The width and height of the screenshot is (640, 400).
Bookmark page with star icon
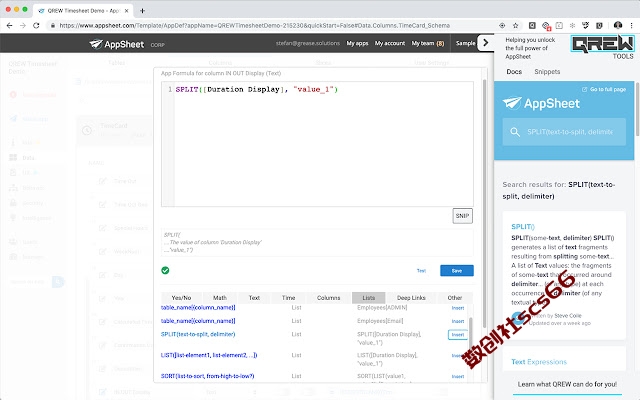click(x=516, y=25)
